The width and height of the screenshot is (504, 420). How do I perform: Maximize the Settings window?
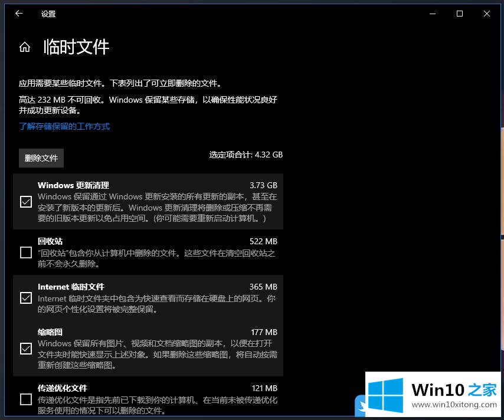[460, 14]
